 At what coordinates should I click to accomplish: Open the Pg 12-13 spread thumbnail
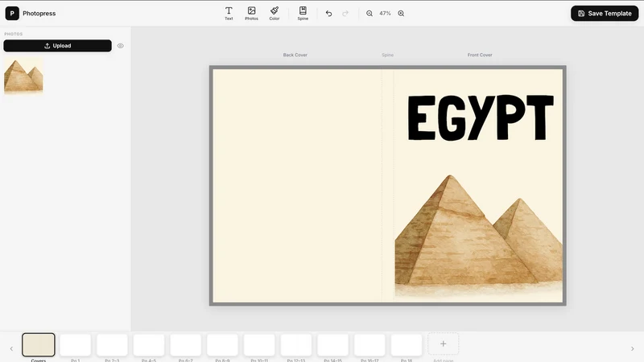click(296, 344)
